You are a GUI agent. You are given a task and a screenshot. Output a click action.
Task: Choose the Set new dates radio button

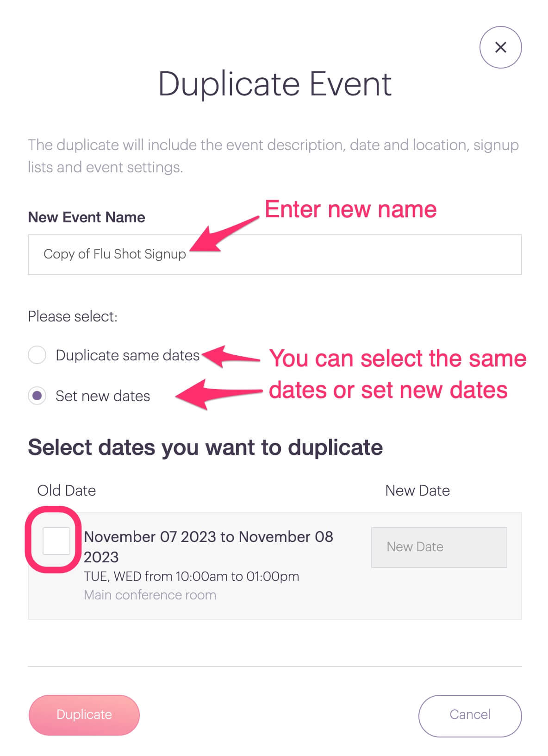pos(37,396)
